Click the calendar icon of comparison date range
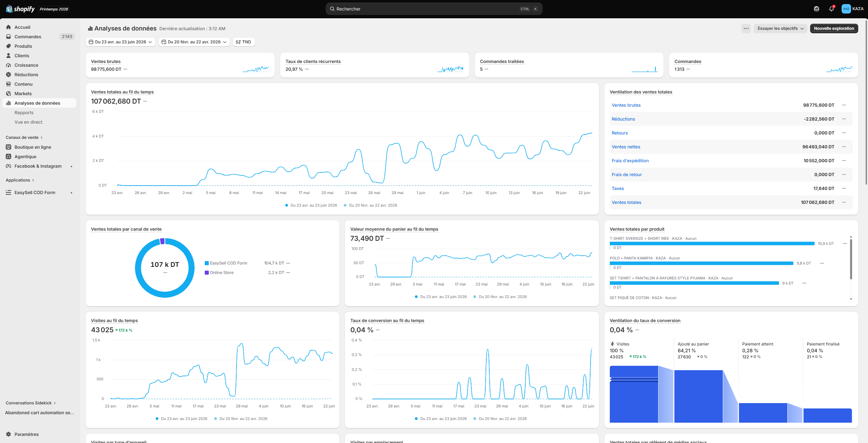Viewport: 868px width, 443px height. click(164, 42)
